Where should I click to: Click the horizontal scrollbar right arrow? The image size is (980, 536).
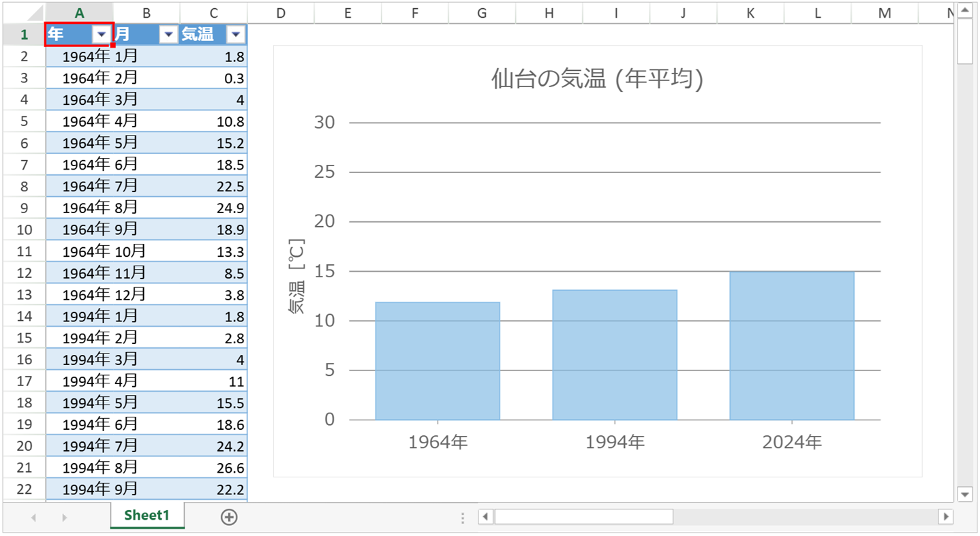click(945, 517)
